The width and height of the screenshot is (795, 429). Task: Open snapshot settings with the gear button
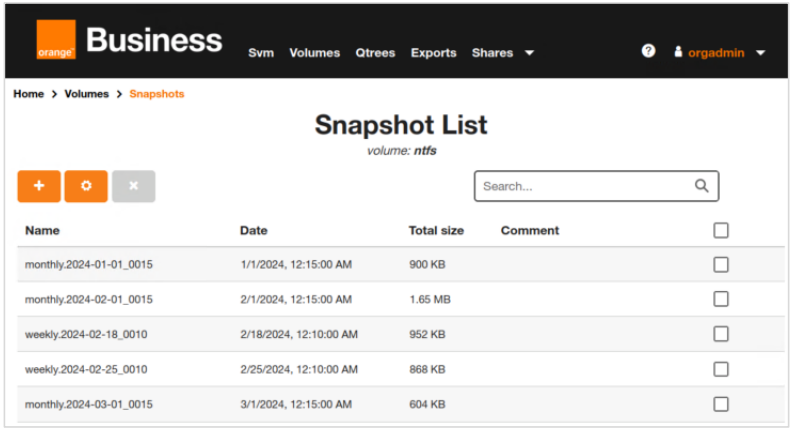[86, 186]
